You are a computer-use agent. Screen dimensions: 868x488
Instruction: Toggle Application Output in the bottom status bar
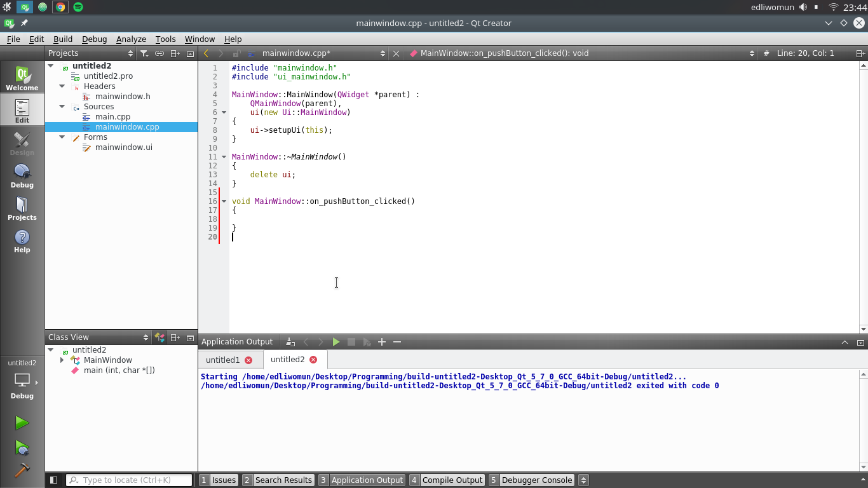(362, 480)
